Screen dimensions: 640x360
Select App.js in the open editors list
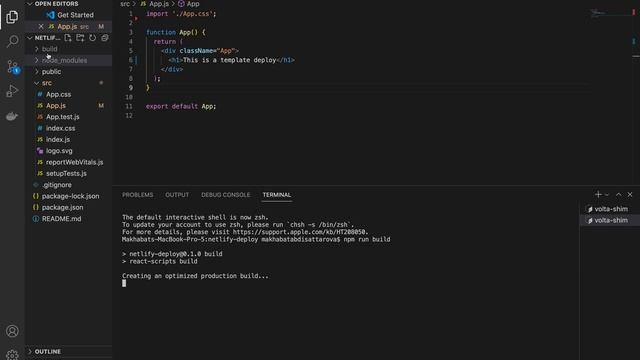coord(68,27)
